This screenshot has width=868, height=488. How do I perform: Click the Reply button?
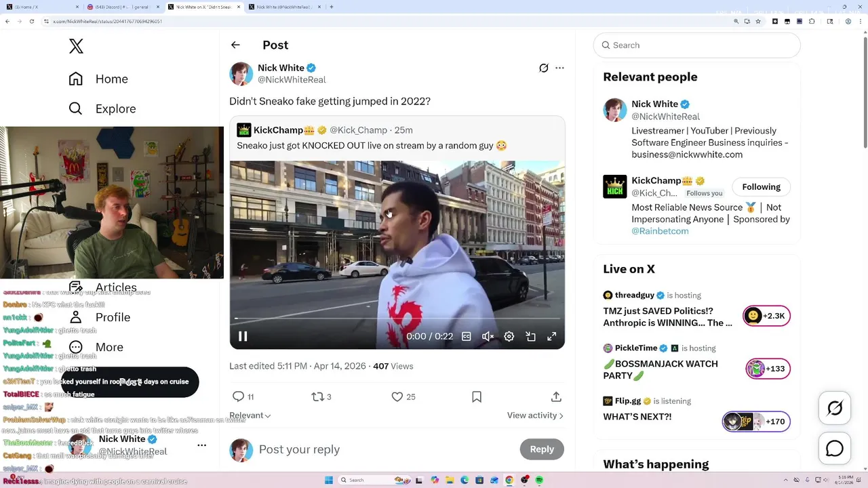(542, 449)
